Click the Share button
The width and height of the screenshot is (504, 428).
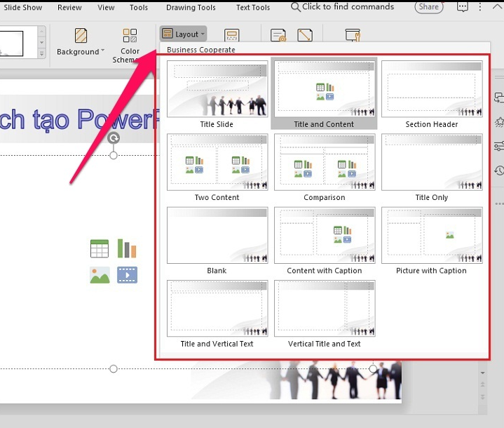click(429, 7)
